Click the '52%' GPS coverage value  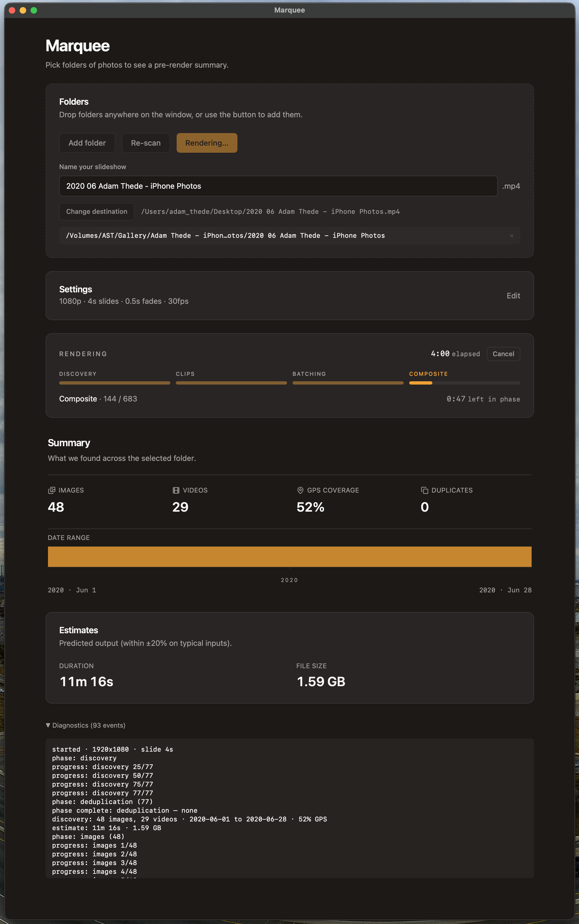coord(310,507)
